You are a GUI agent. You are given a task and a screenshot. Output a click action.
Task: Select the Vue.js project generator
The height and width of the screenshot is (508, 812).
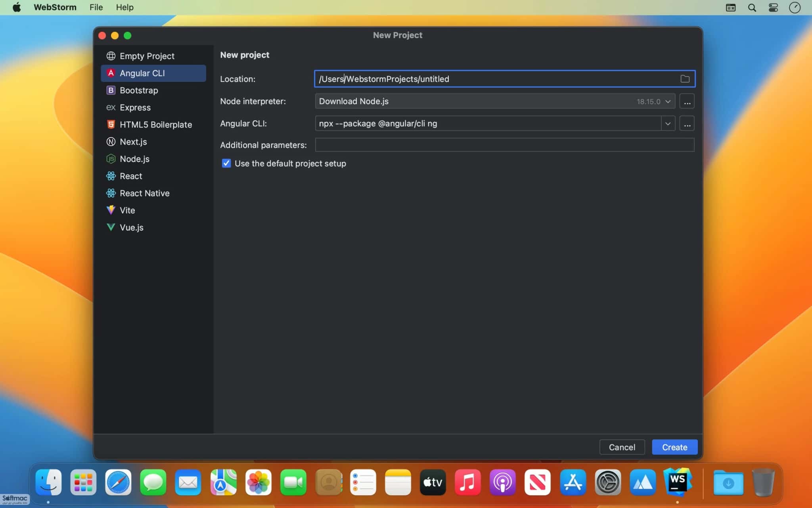coord(153,227)
